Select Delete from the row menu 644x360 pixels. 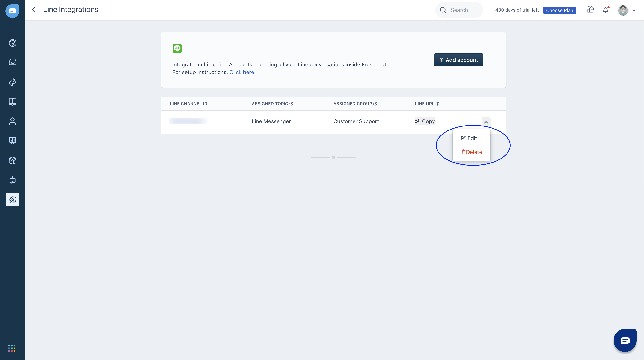(471, 152)
